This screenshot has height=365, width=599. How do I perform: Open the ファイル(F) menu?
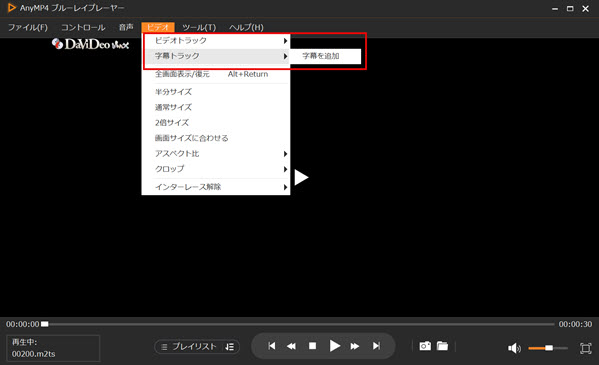[28, 28]
